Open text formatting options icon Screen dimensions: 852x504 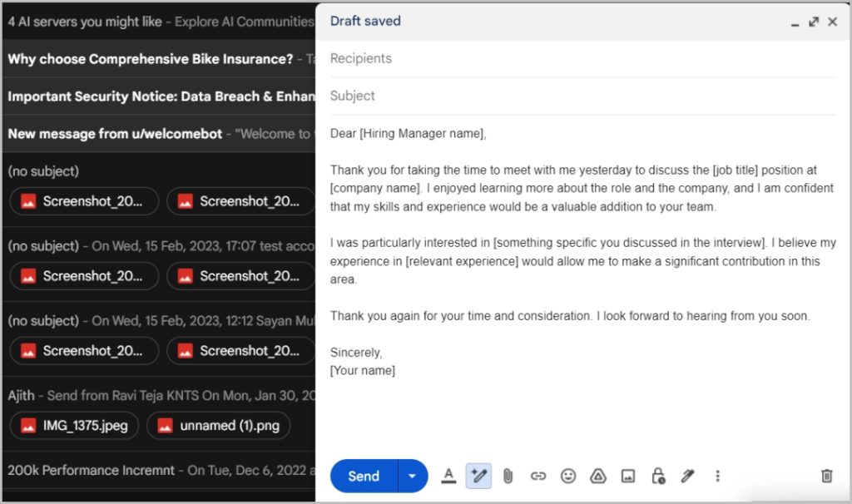coord(448,476)
